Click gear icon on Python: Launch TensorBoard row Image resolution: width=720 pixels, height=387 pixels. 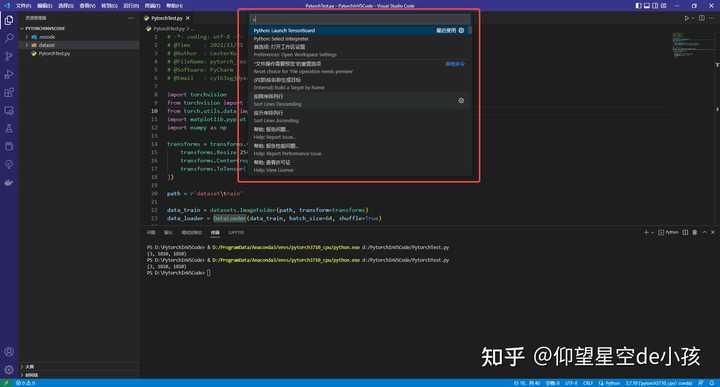pos(461,30)
